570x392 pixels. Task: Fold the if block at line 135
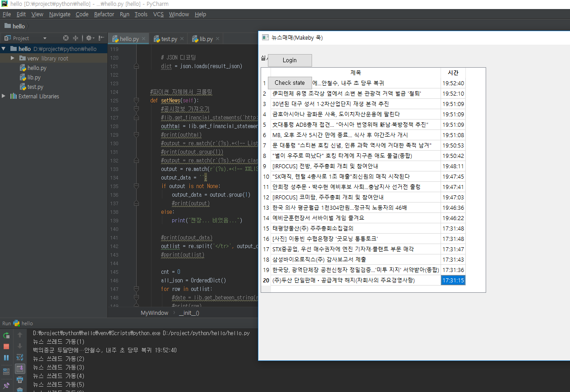[136, 186]
